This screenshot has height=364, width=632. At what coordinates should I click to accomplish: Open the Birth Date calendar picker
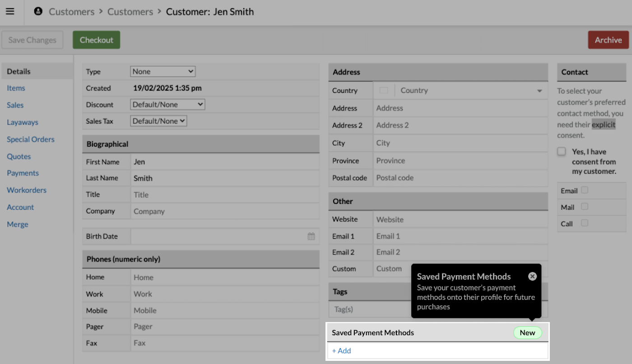[311, 236]
